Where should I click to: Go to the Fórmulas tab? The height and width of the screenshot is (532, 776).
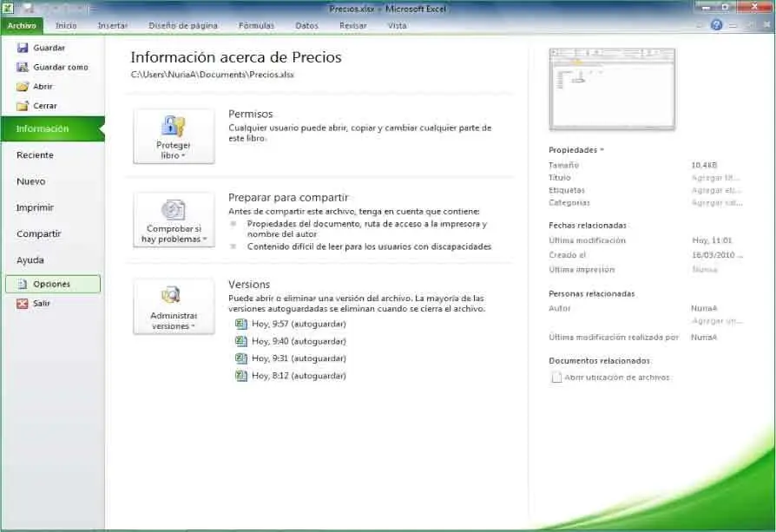[256, 26]
